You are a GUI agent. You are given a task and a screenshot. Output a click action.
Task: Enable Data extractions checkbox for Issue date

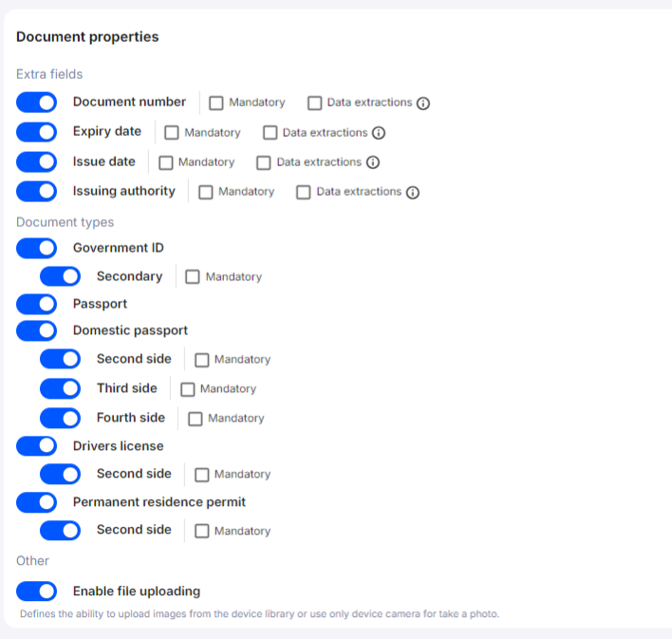click(265, 162)
